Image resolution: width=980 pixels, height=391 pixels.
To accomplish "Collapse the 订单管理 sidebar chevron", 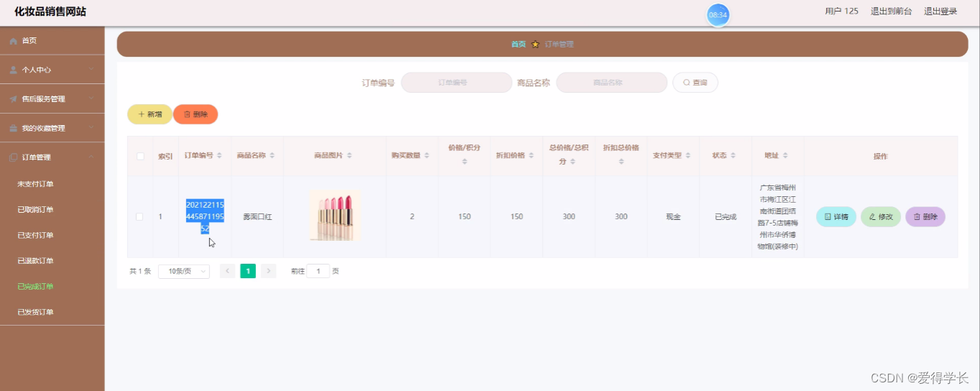I will point(91,157).
